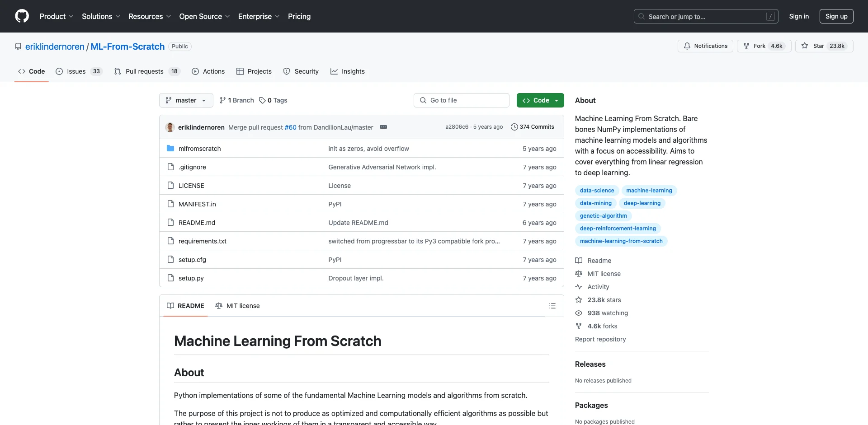
Task: Click the Notifications button
Action: tap(705, 46)
